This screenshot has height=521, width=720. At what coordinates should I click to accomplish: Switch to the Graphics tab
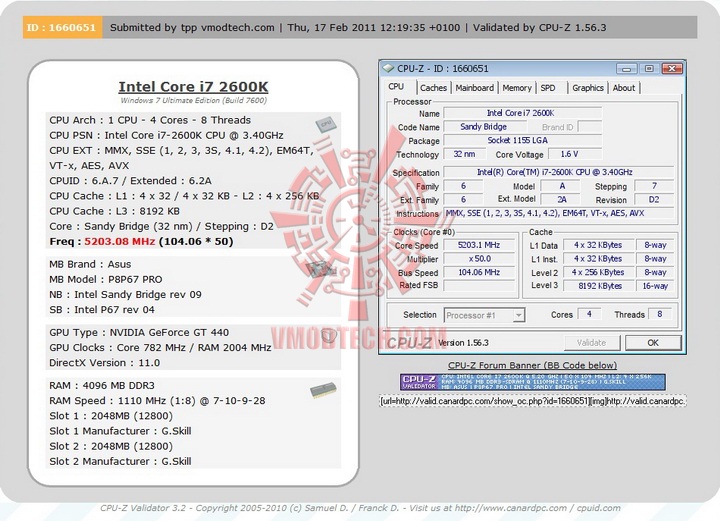click(x=588, y=88)
